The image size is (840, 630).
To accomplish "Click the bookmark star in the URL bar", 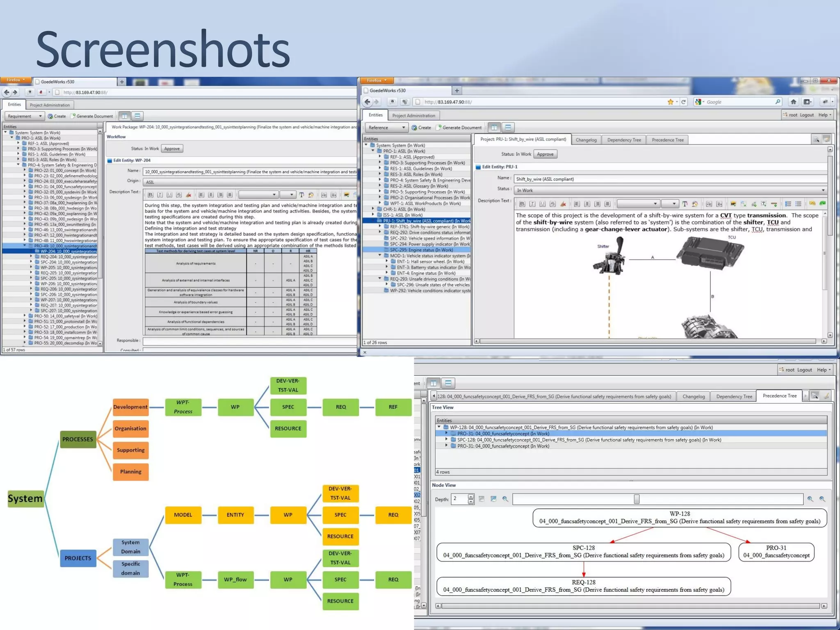I will (670, 102).
